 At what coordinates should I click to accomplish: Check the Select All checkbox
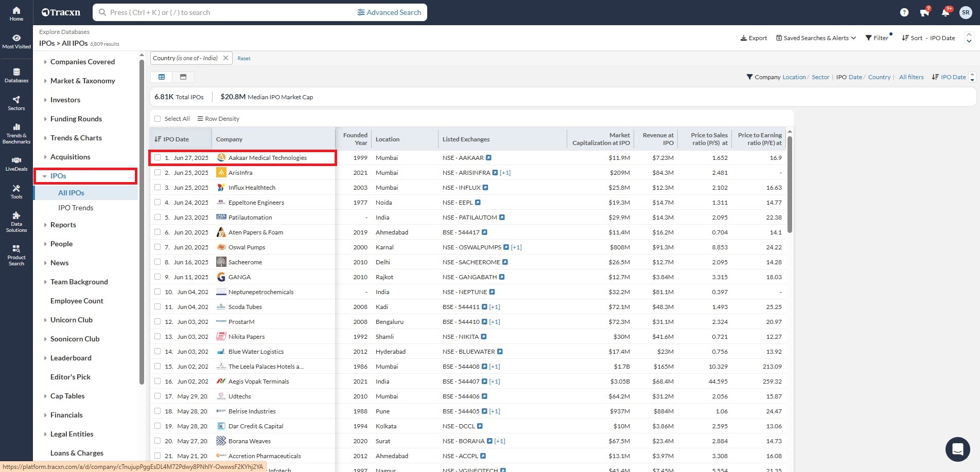click(x=158, y=119)
